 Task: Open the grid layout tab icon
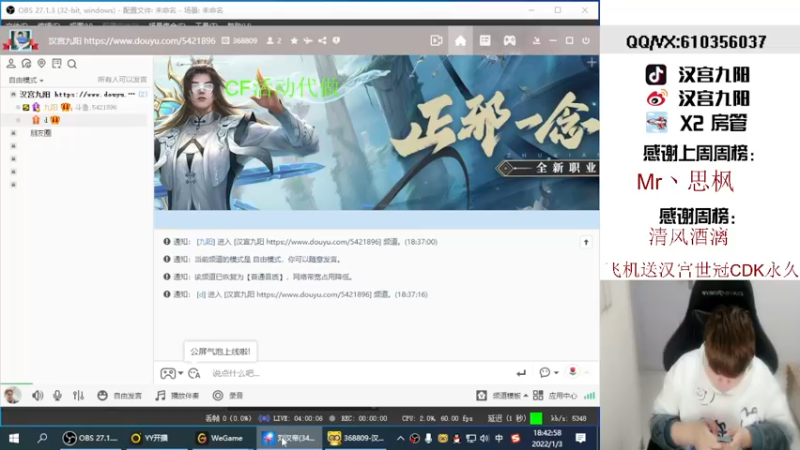click(x=485, y=41)
